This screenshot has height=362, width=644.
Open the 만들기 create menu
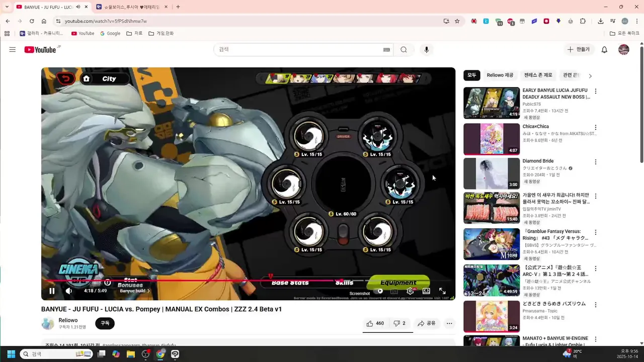579,49
